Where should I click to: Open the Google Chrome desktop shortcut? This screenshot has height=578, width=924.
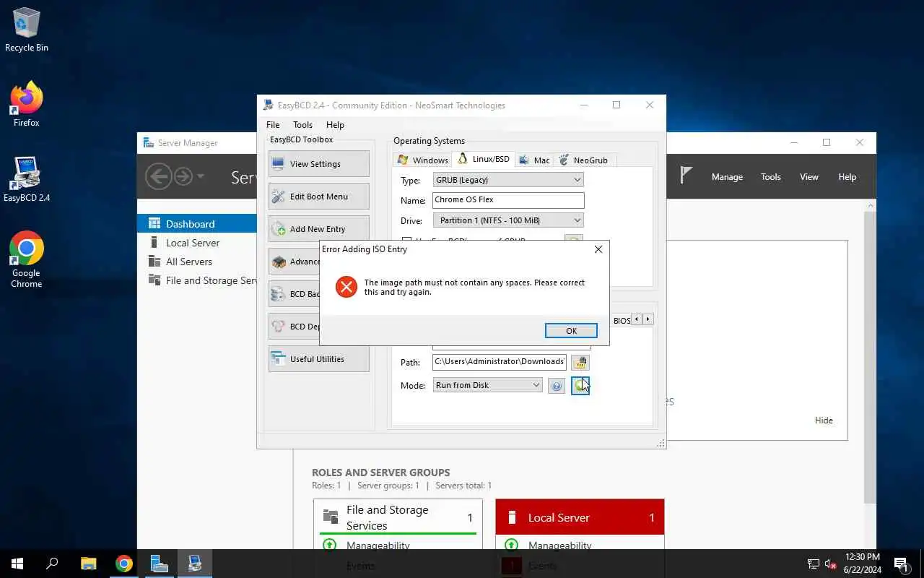[x=27, y=260]
